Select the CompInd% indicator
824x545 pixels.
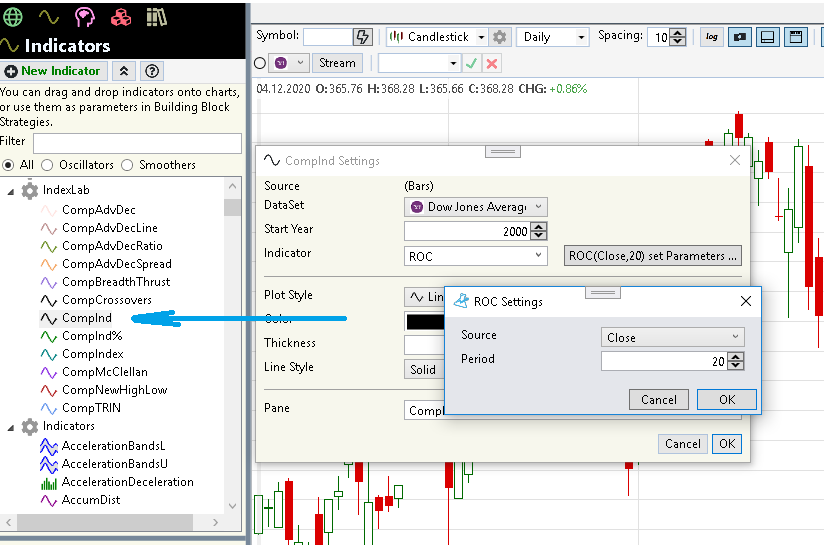pos(92,336)
